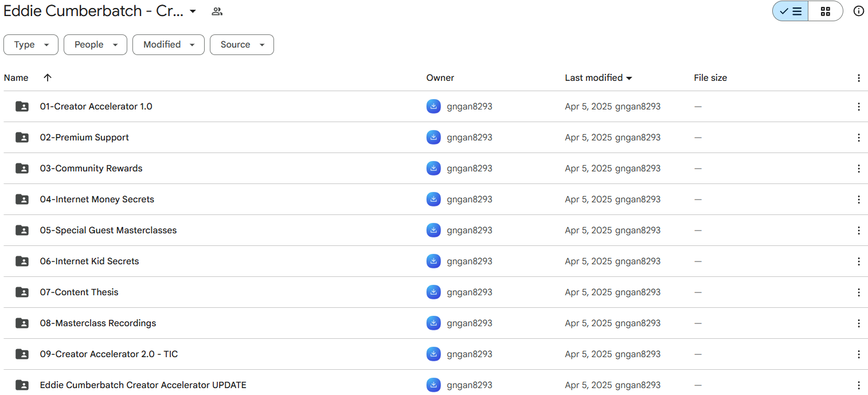Click the File size column header
Viewport: 868px width, 395px height.
(x=710, y=78)
